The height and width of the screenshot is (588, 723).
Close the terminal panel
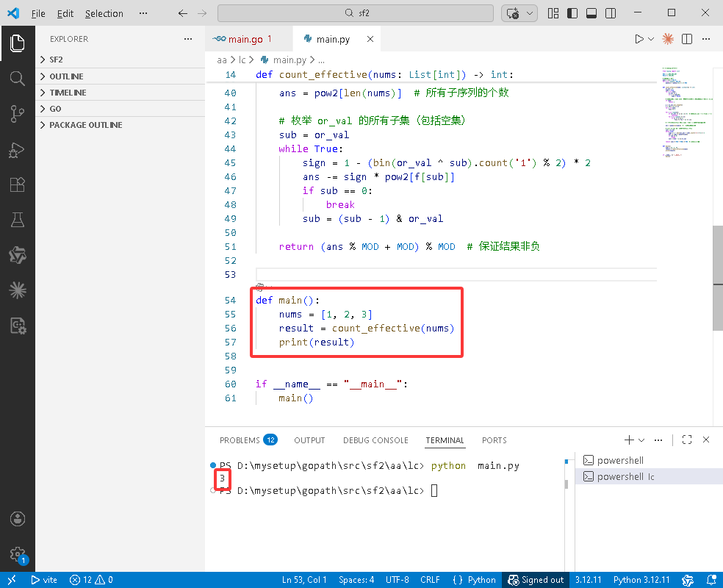click(x=706, y=440)
